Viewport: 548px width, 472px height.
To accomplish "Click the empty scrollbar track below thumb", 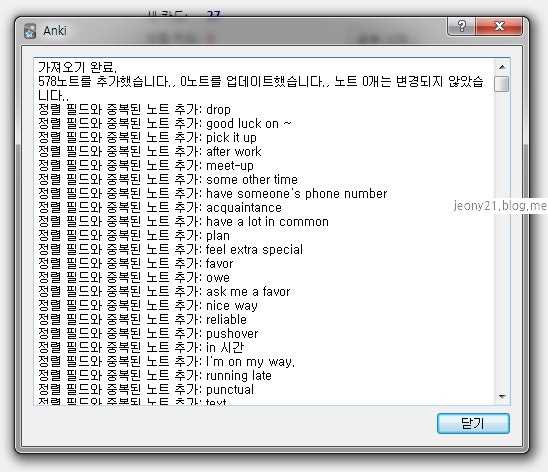I will 502,241.
